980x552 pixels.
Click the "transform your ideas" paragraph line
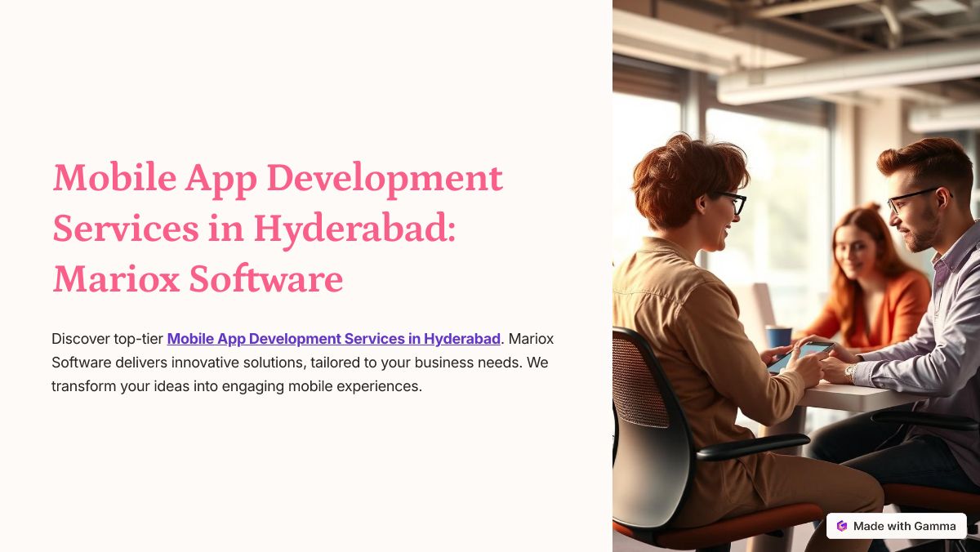coord(237,386)
